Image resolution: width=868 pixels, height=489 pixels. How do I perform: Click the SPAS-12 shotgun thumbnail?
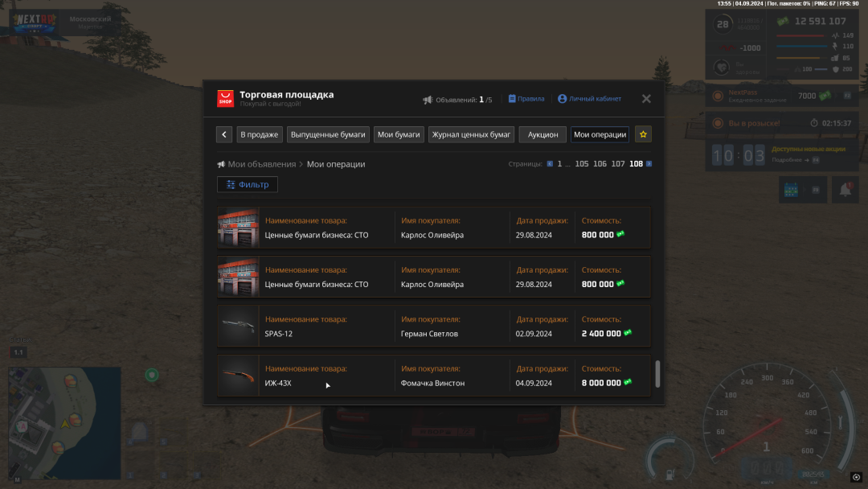pos(238,326)
